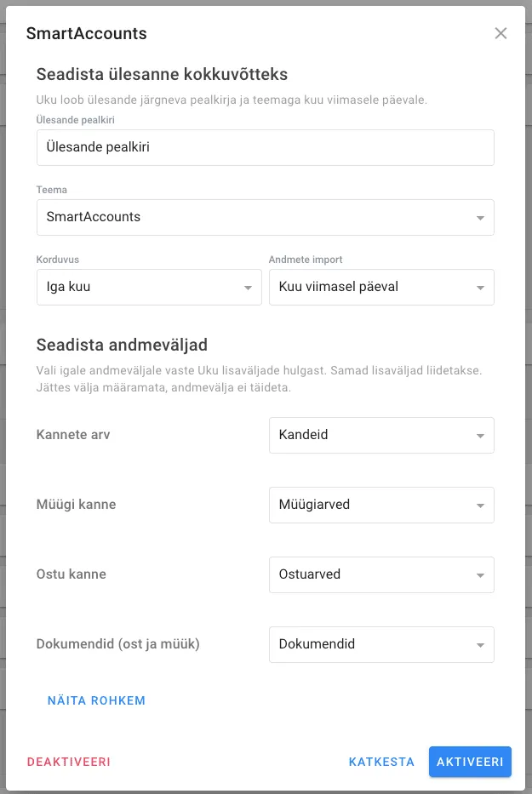Click the arrow icon beside Dokumendid value
The height and width of the screenshot is (794, 532).
tap(480, 646)
